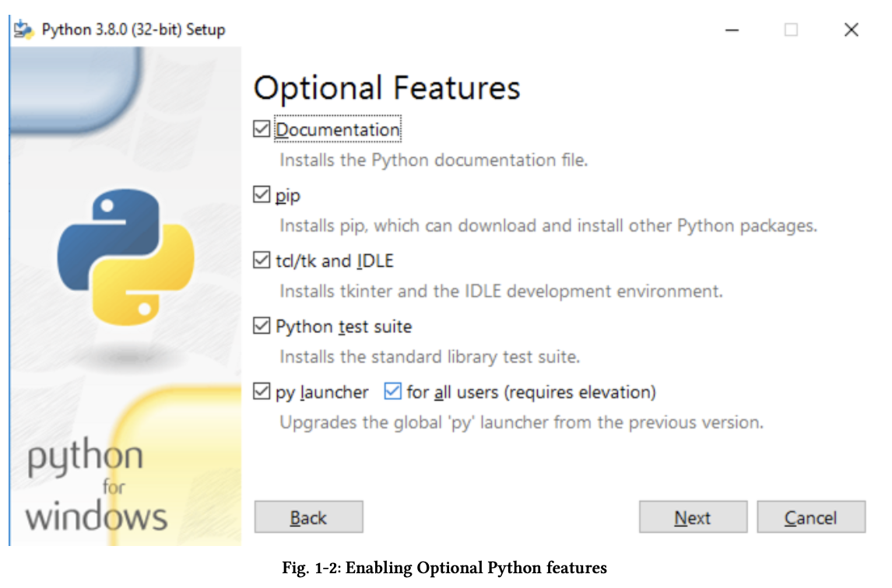This screenshot has height=588, width=892.
Task: Click the 'pip' underlined label
Action: pyautogui.click(x=290, y=195)
